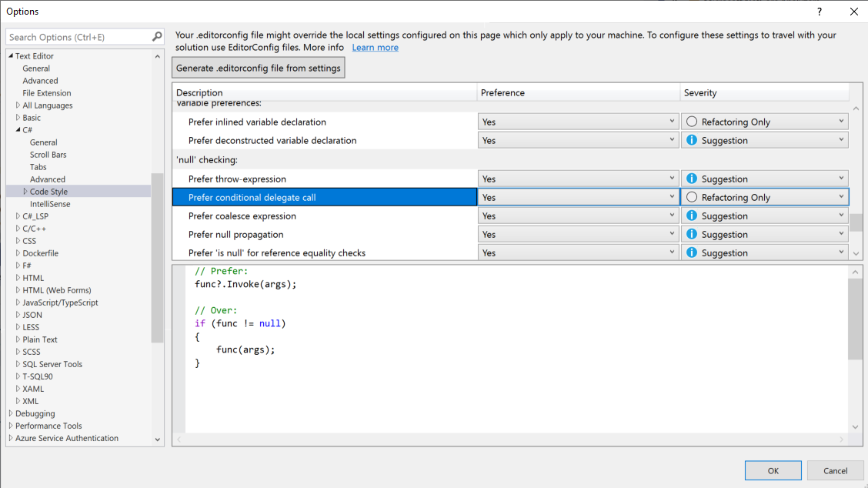Screen dimensions: 868x488
Task: Open the Severity dropdown for Prefer conditional delegate call
Action: click(841, 196)
